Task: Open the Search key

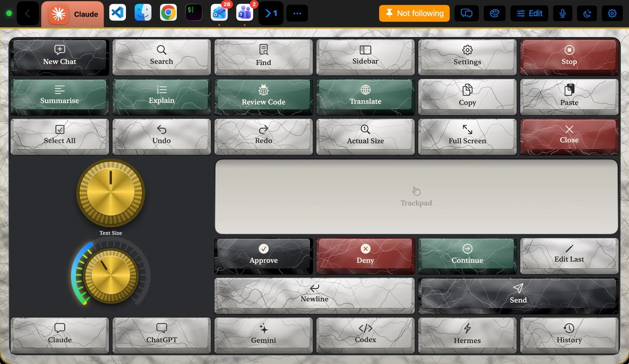Action: (x=161, y=57)
